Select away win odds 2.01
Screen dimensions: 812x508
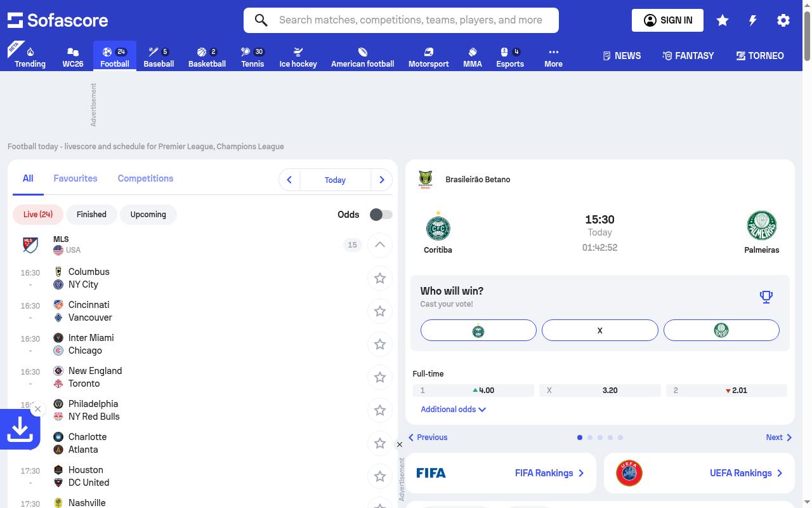tap(726, 391)
